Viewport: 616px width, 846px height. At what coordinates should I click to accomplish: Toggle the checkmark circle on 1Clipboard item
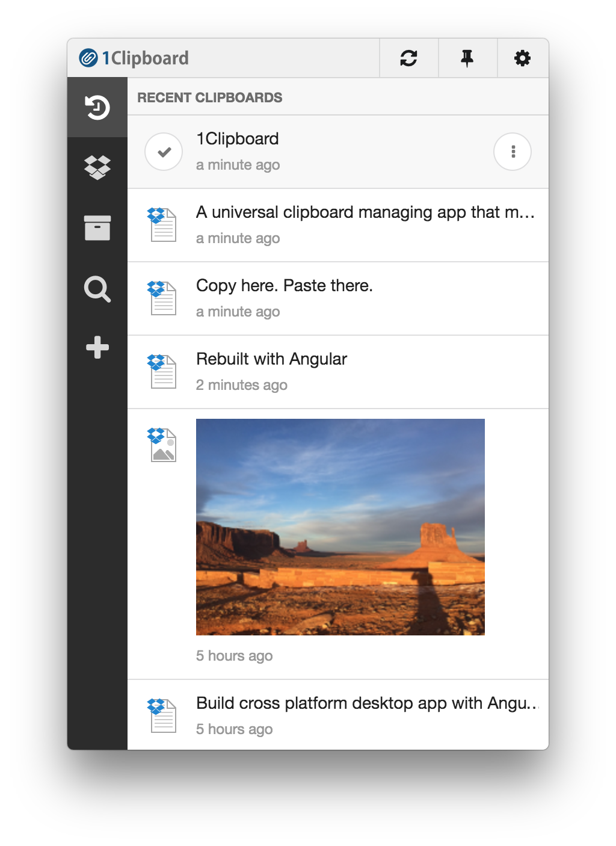(x=164, y=152)
